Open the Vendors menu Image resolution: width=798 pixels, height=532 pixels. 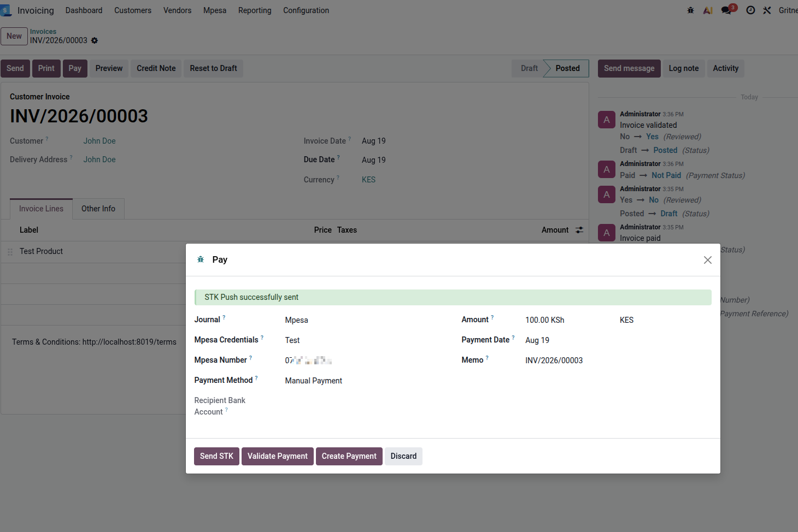pos(177,10)
